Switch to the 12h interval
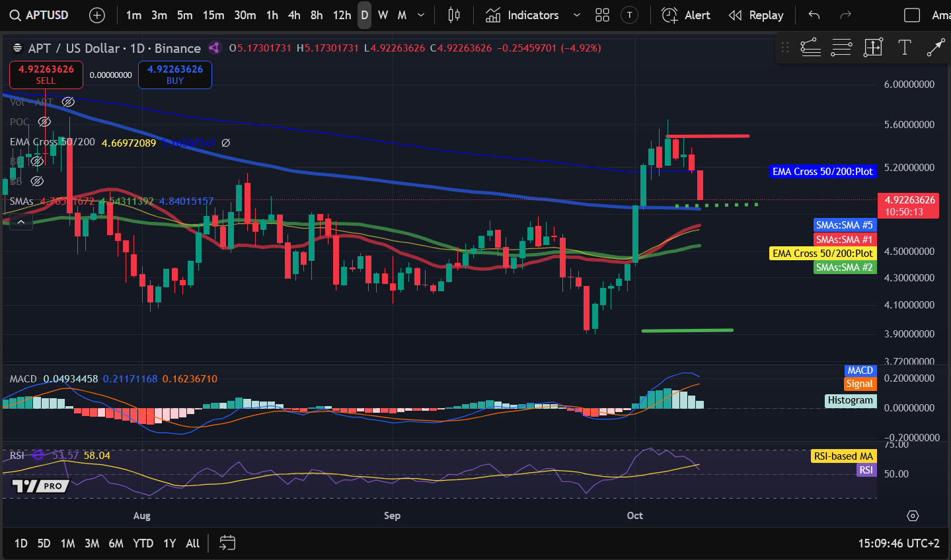 pyautogui.click(x=342, y=15)
